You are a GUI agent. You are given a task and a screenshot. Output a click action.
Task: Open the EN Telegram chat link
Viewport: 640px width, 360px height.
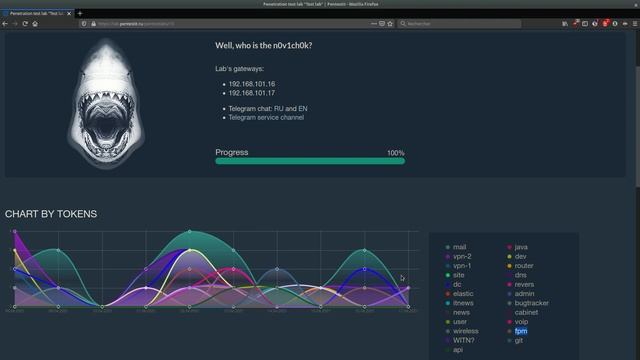[303, 109]
